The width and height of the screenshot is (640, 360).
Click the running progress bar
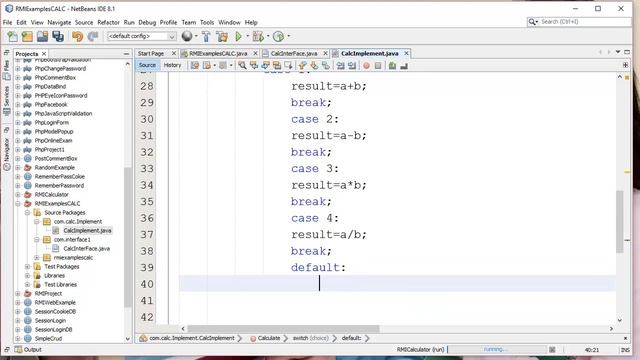coord(497,349)
